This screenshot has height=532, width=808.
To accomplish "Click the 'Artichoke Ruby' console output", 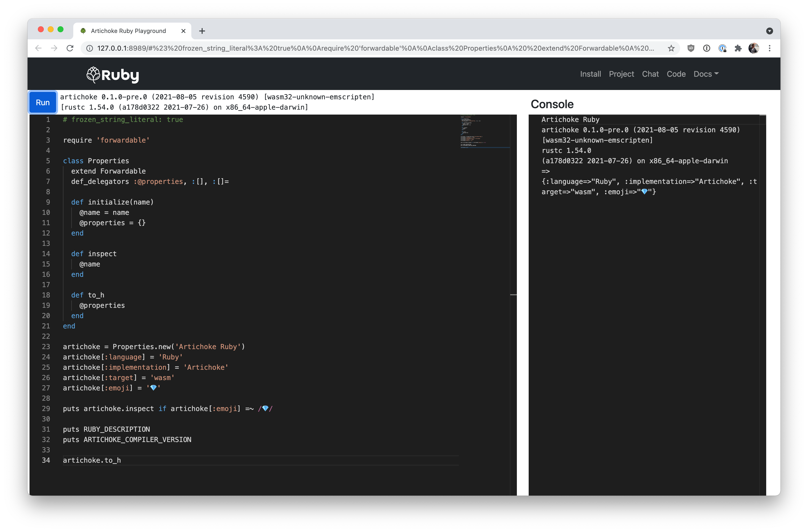I will point(570,119).
